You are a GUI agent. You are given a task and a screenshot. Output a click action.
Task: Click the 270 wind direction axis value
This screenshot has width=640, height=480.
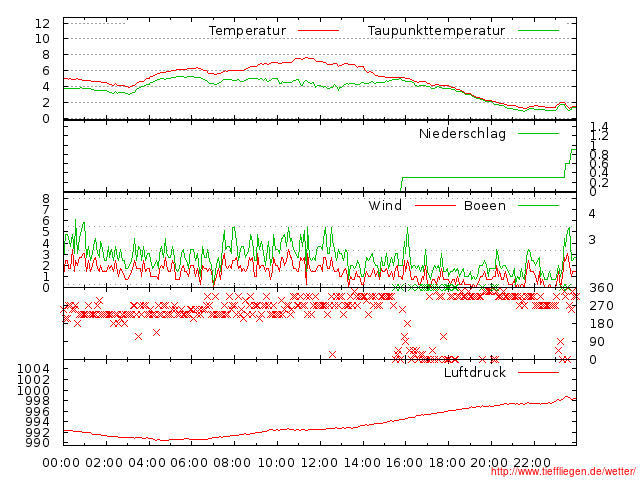(x=601, y=306)
